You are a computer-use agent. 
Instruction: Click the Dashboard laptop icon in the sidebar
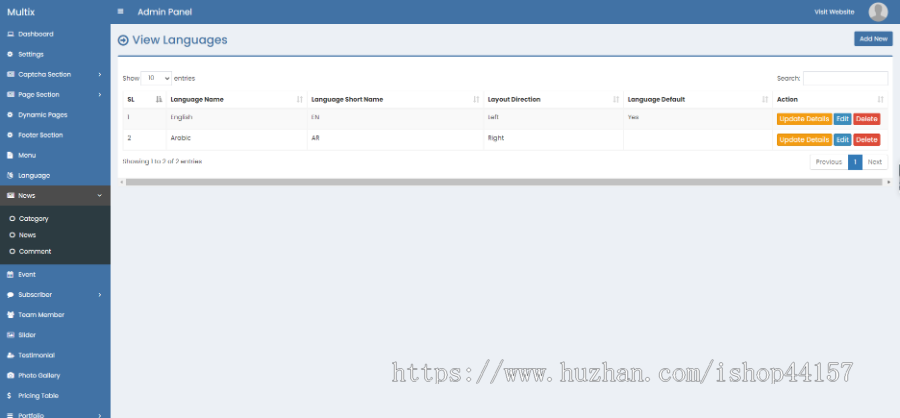[x=10, y=34]
